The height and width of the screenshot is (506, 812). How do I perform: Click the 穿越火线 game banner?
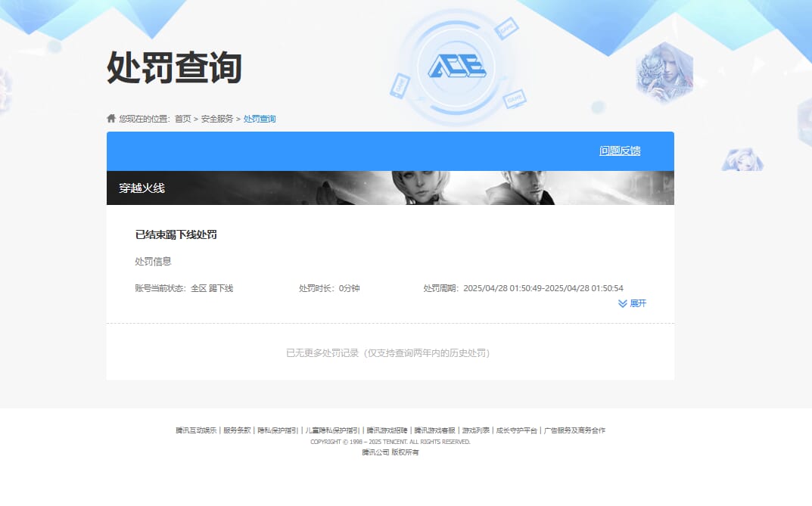[x=390, y=188]
